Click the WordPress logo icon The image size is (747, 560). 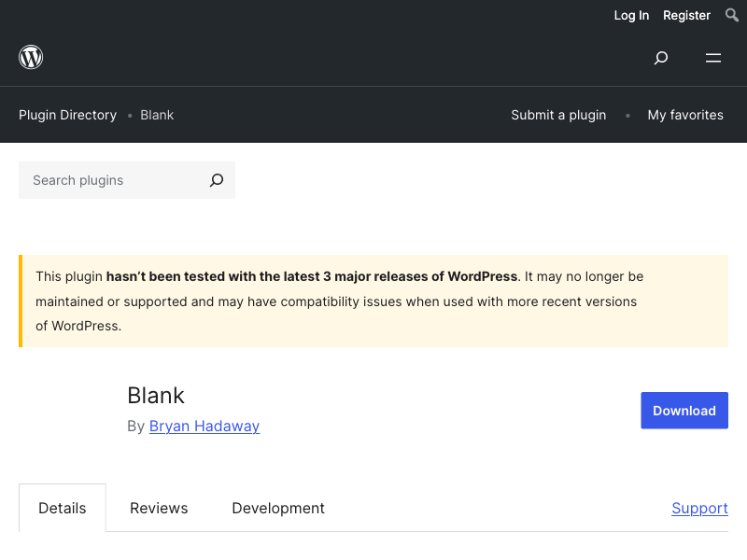tap(31, 57)
